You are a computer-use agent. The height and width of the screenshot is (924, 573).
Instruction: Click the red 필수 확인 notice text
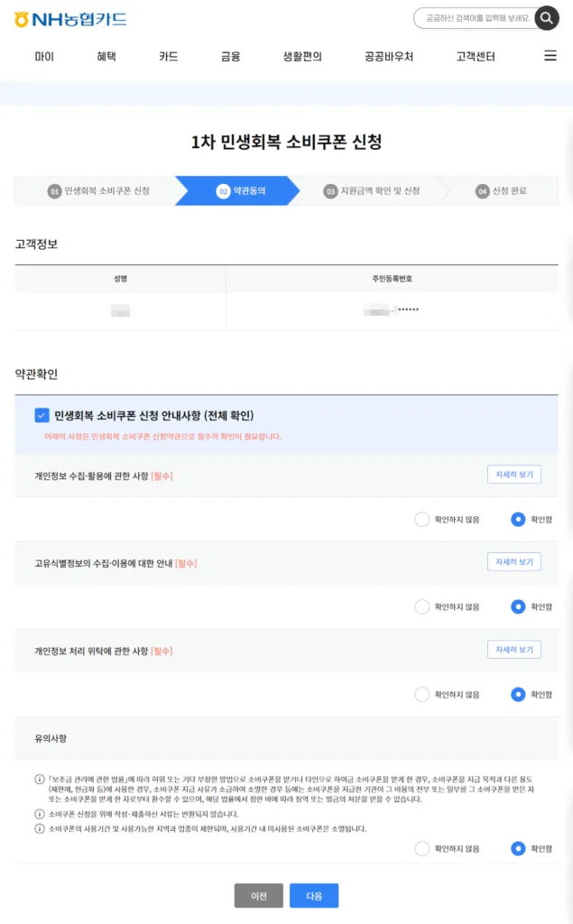point(162,437)
